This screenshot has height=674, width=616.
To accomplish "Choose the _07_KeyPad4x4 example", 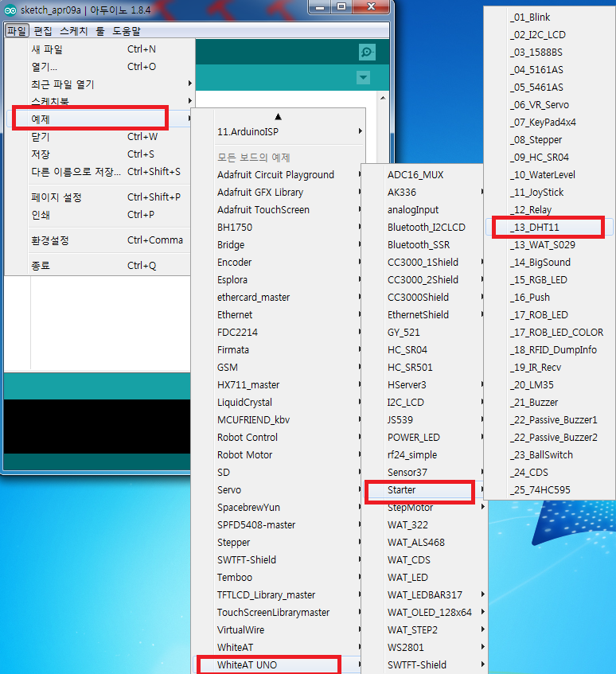I will (550, 122).
